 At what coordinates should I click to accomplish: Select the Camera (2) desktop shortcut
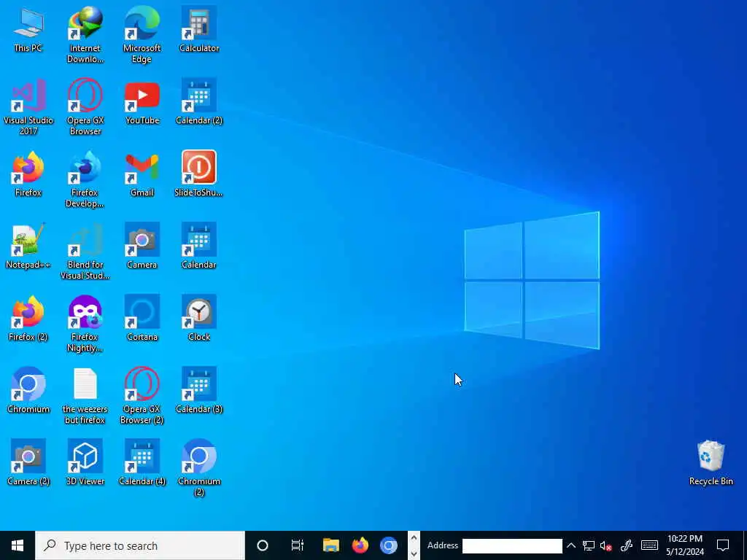28,463
